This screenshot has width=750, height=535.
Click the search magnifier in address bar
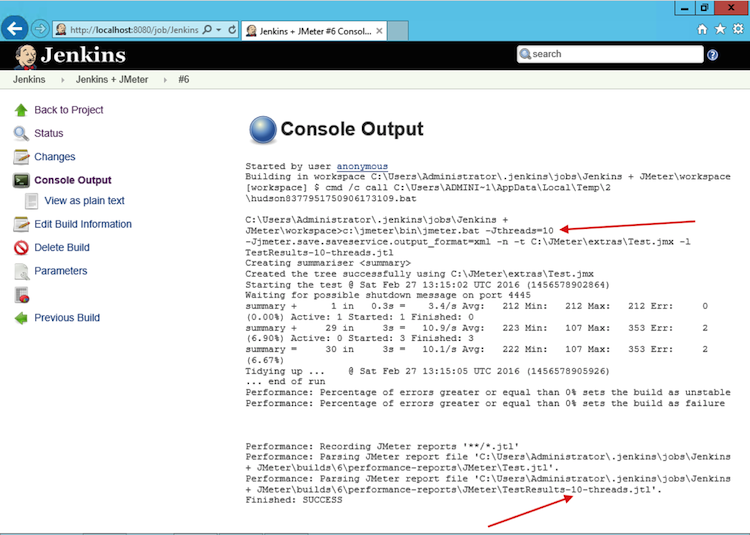(x=207, y=30)
